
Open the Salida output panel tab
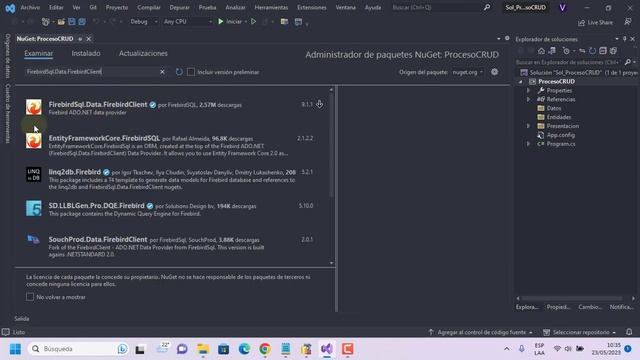(x=22, y=318)
